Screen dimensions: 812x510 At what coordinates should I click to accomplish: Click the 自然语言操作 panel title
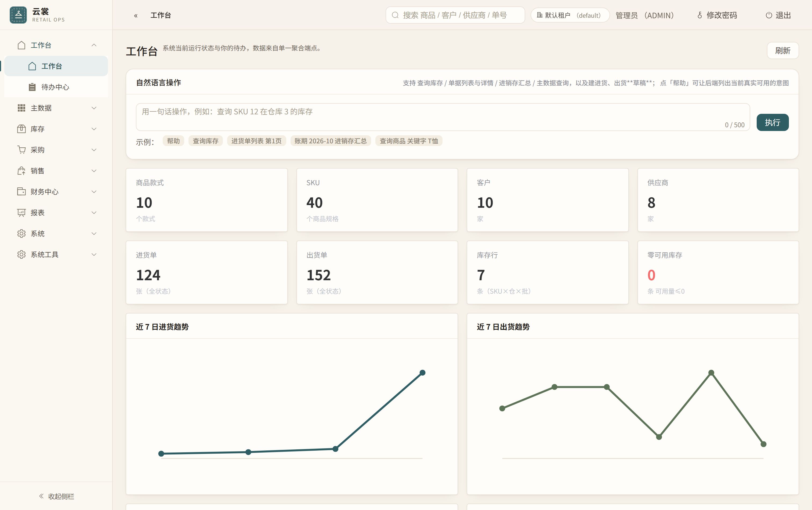point(158,83)
